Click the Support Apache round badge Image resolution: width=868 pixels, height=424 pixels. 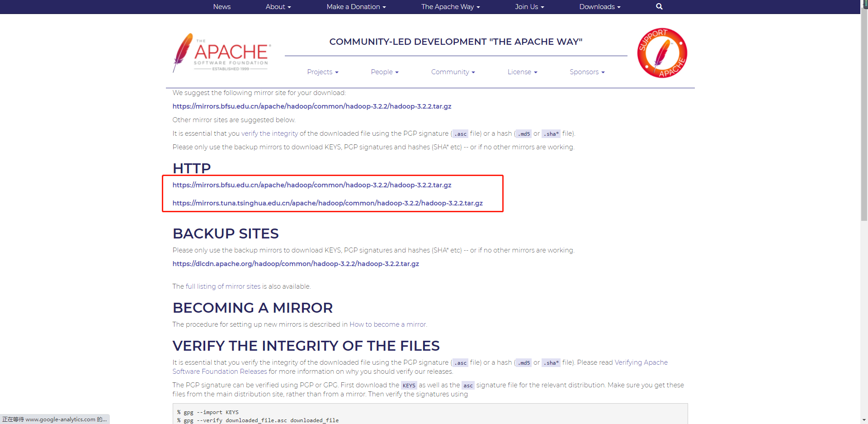[x=662, y=53]
